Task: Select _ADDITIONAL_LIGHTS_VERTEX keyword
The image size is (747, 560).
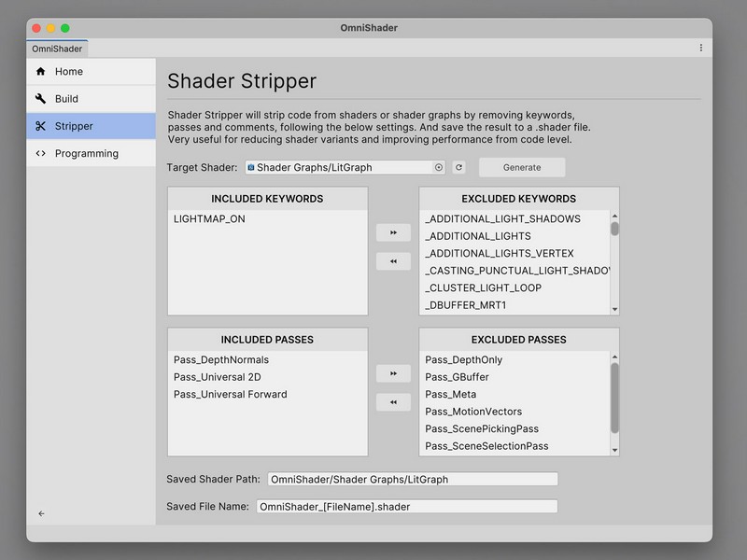Action: tap(515, 253)
